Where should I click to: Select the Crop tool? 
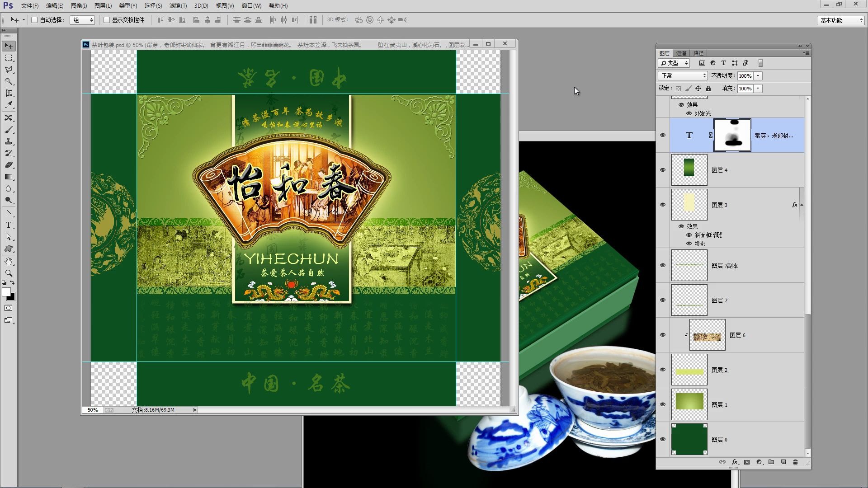(9, 93)
